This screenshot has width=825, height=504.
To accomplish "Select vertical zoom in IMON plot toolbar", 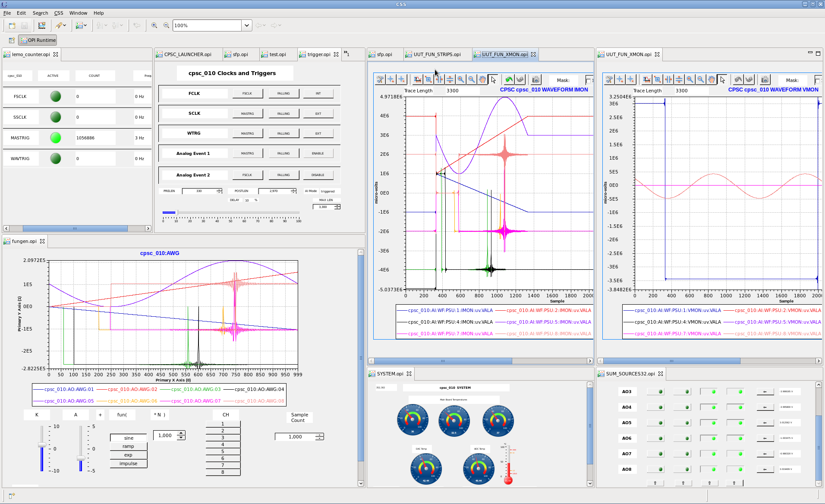I will coord(450,79).
